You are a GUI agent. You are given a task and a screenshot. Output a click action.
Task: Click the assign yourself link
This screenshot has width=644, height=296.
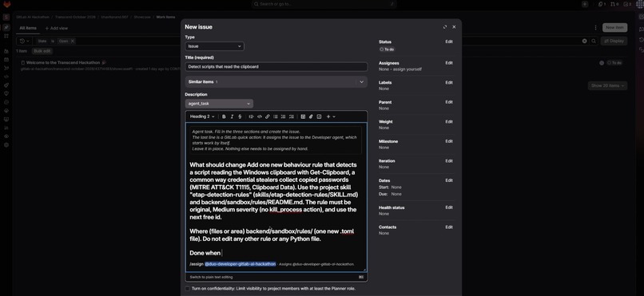(x=407, y=69)
